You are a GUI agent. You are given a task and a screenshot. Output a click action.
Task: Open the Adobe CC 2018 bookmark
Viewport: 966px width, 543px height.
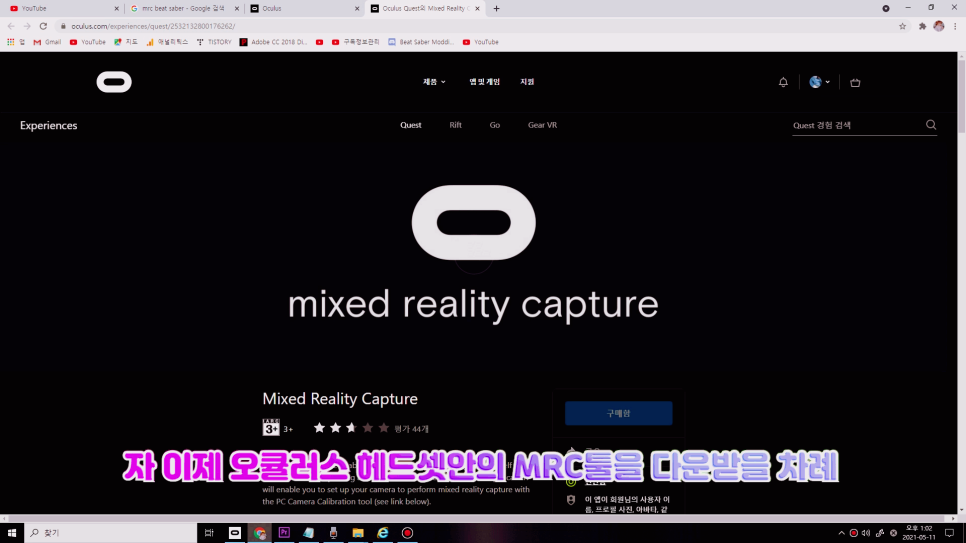coord(273,42)
